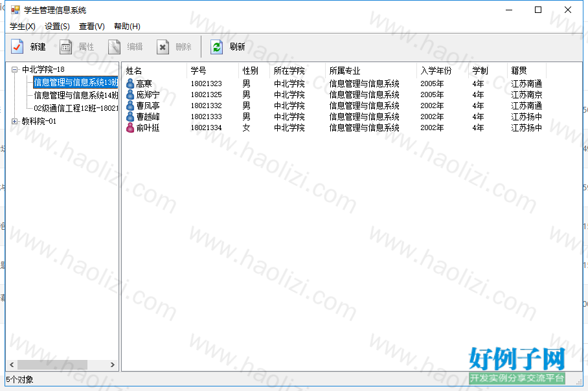Click the blue person icon beside 高寒
Image resolution: width=588 pixels, height=391 pixels.
pyautogui.click(x=130, y=84)
